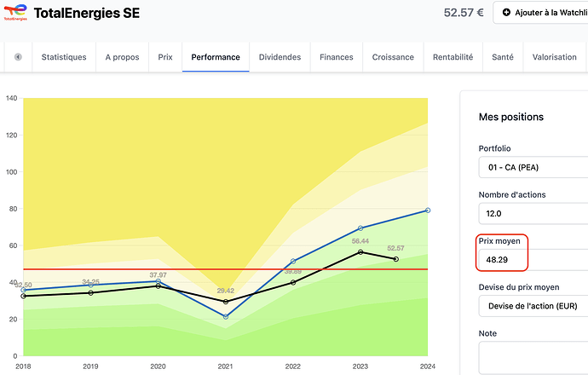Click blue line point at 2020
Image resolution: width=588 pixels, height=375 pixels.
coord(158,281)
